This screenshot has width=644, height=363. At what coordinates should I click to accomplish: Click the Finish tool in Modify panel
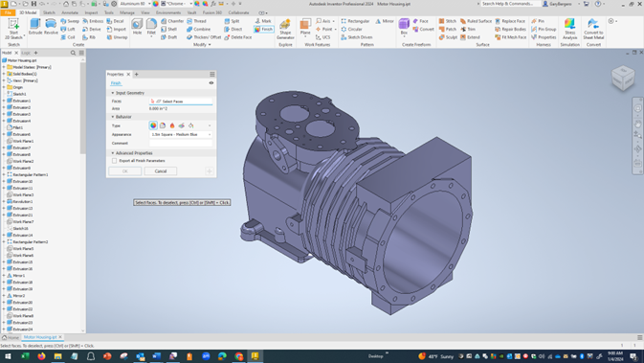click(264, 29)
